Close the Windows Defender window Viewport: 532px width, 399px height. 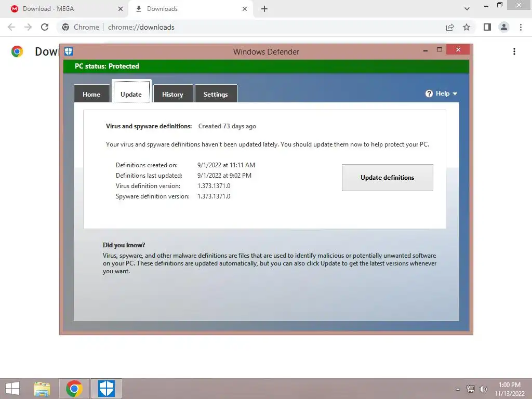[458, 49]
